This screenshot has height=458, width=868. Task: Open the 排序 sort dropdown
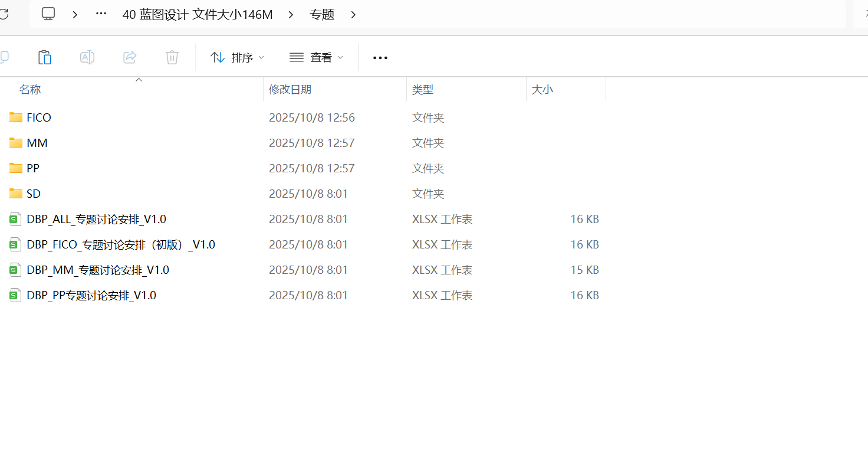pos(238,57)
